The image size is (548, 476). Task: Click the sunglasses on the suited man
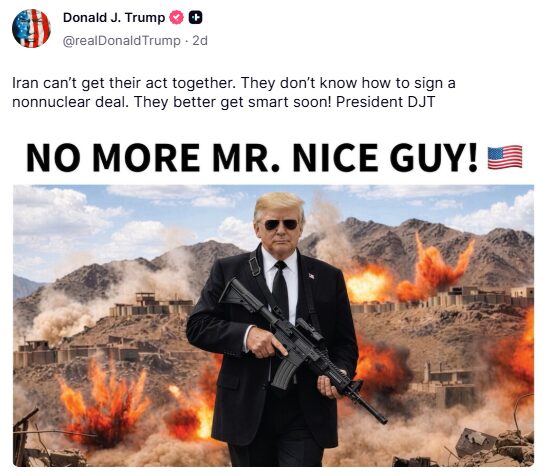pyautogui.click(x=281, y=224)
